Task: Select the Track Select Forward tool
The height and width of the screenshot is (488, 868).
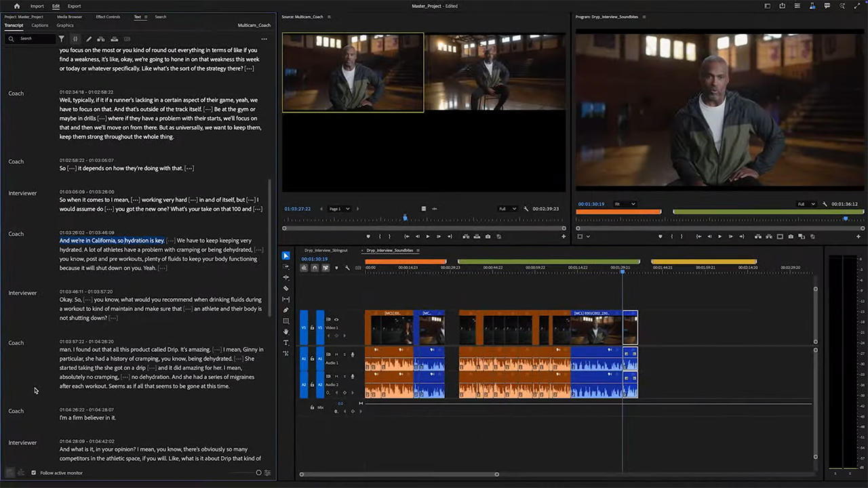Action: tap(285, 266)
